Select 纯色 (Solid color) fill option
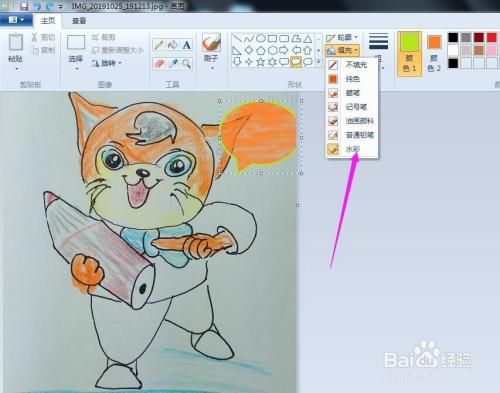This screenshot has height=393, width=500. [352, 79]
